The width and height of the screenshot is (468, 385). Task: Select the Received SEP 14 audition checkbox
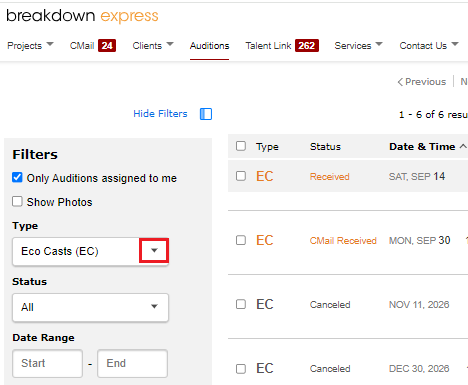click(x=241, y=176)
